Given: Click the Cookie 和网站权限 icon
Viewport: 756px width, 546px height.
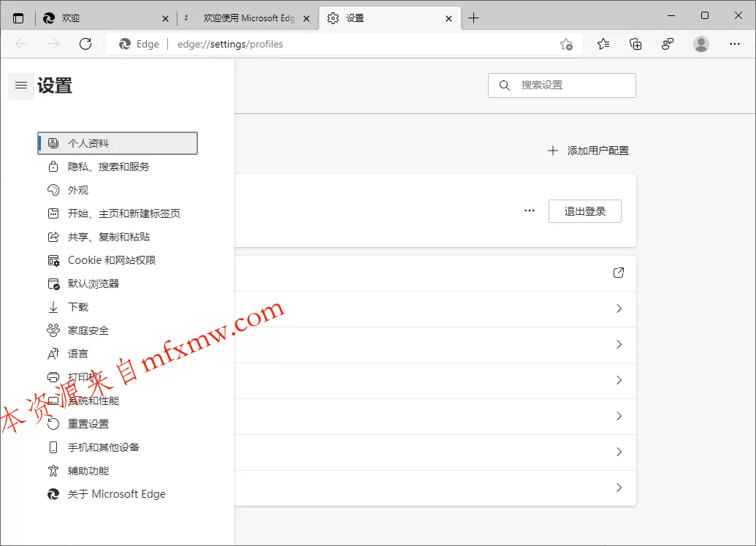Looking at the screenshot, I should [53, 260].
